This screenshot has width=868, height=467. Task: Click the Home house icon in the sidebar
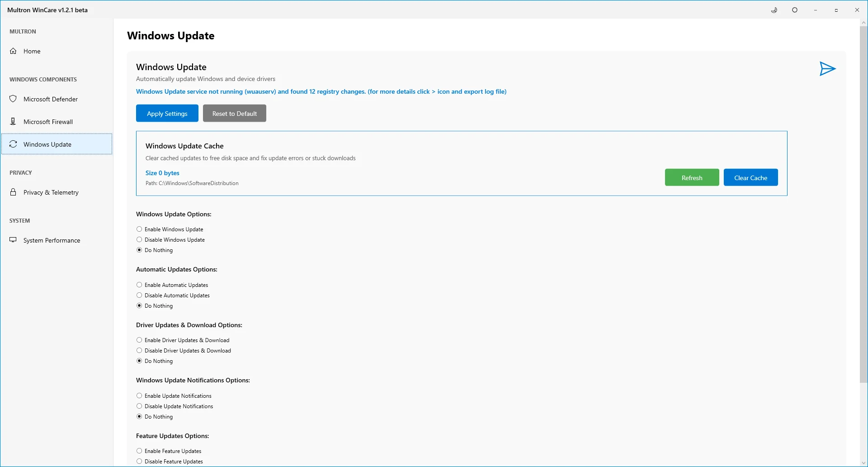14,51
